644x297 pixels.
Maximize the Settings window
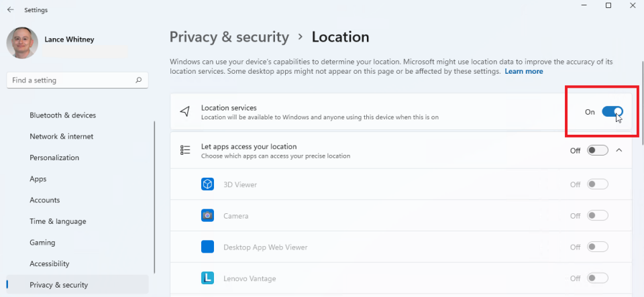(x=608, y=5)
